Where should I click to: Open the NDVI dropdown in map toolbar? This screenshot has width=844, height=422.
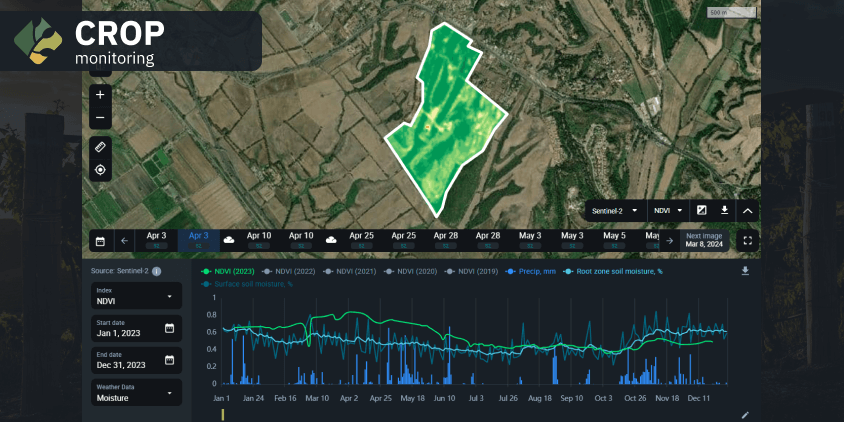[669, 210]
